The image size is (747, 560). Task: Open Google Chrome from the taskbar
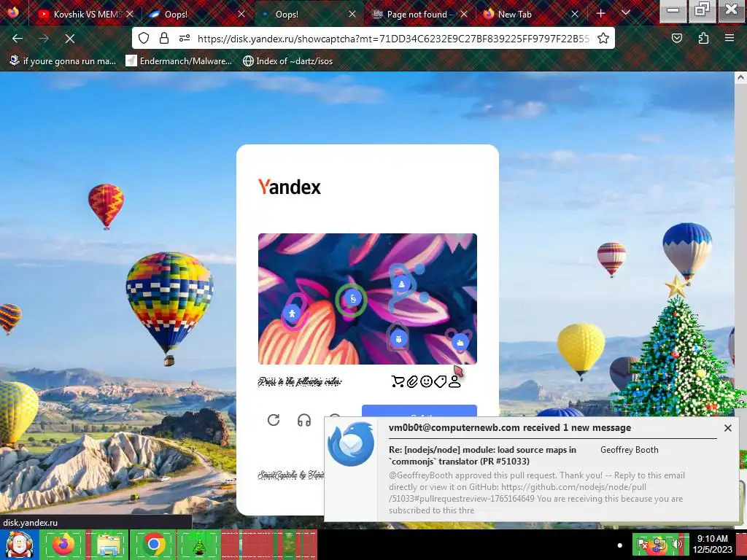point(153,544)
